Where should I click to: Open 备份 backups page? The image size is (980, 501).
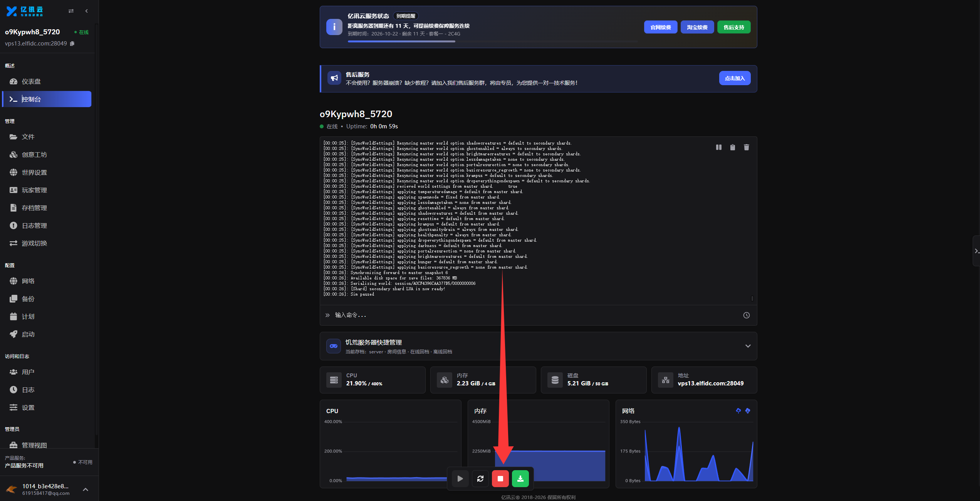click(x=47, y=299)
